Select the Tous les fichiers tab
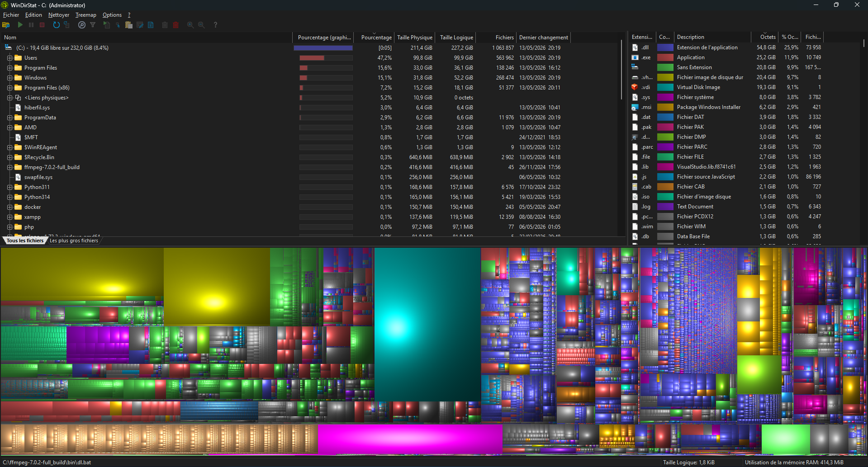 click(x=25, y=241)
